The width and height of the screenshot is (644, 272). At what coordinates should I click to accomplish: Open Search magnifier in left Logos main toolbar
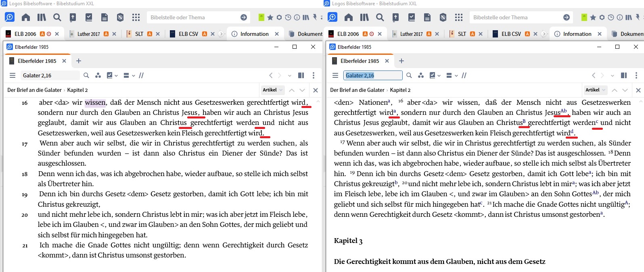[x=57, y=17]
